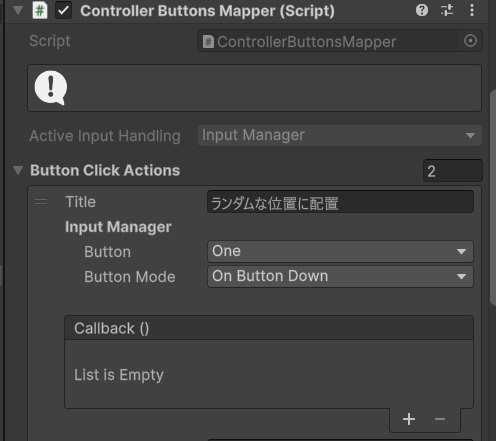496x441 pixels.
Task: Collapse the Controller Buttons Mapper component
Action: point(18,10)
